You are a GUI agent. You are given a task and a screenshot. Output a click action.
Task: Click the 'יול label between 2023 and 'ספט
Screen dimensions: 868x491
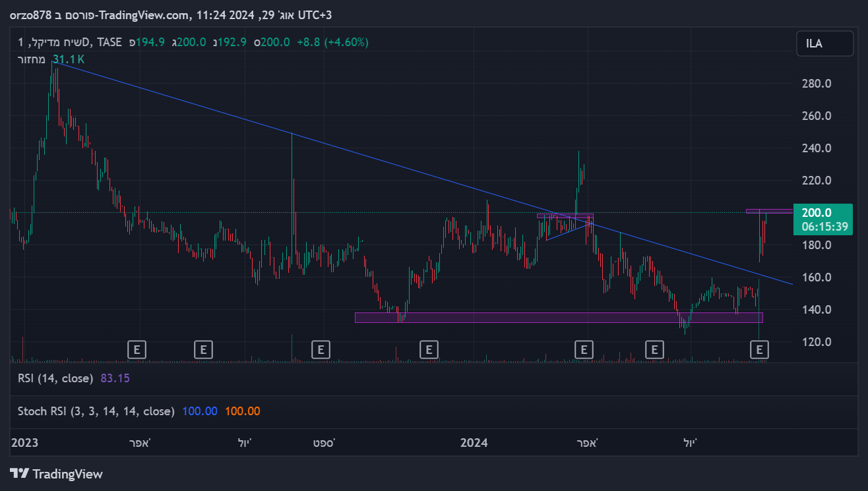pos(245,442)
